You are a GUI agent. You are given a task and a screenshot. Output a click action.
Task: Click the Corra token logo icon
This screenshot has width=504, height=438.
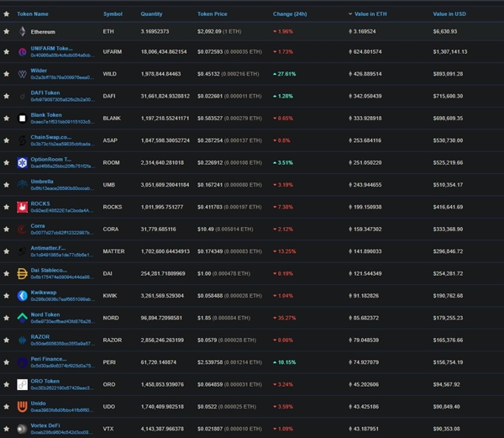click(22, 230)
